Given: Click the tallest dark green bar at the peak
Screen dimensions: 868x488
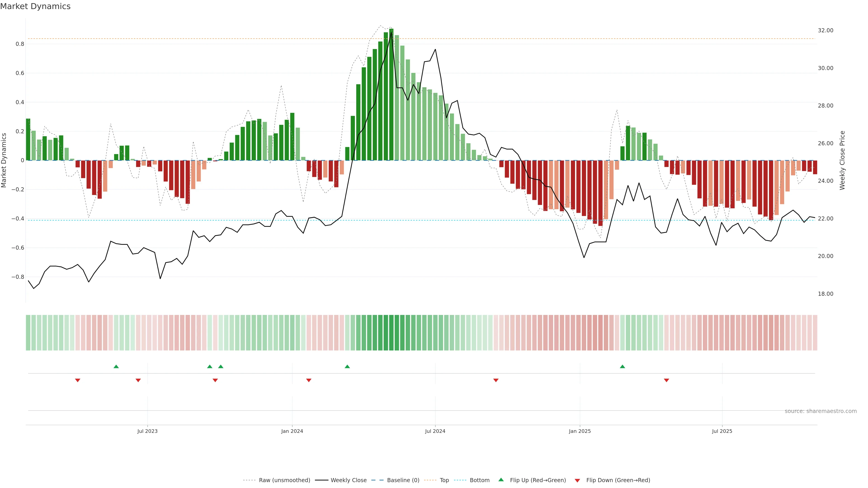Looking at the screenshot, I should (391, 94).
